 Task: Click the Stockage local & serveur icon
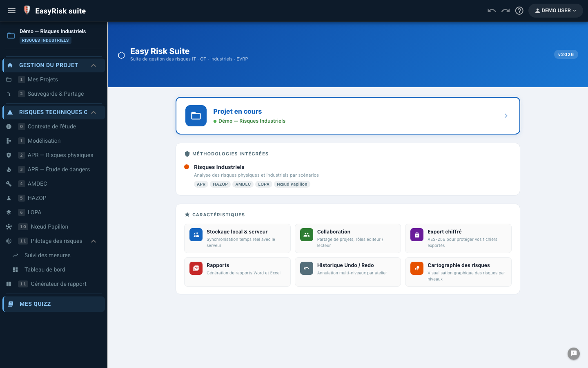point(196,235)
